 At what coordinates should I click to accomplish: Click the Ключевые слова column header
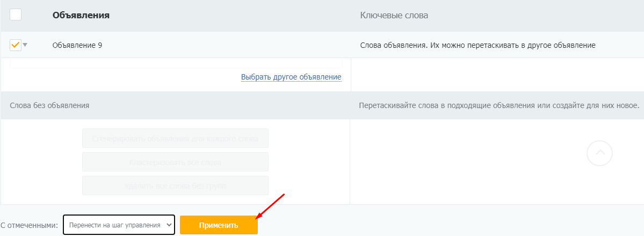pos(394,16)
